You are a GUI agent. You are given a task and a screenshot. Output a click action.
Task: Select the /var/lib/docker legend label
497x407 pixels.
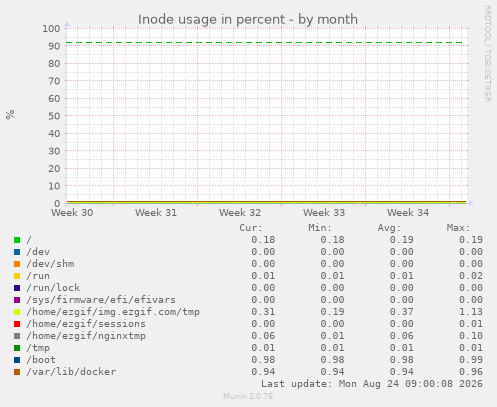(71, 372)
